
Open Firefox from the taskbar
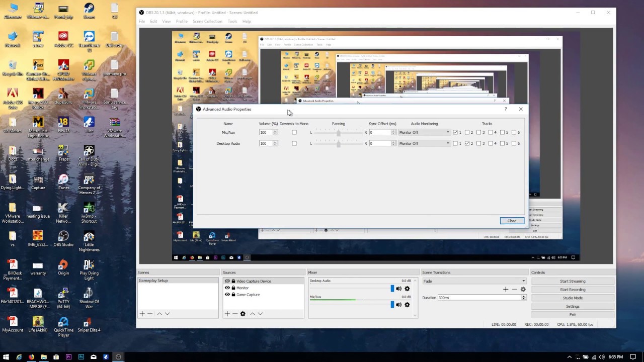coord(31,357)
